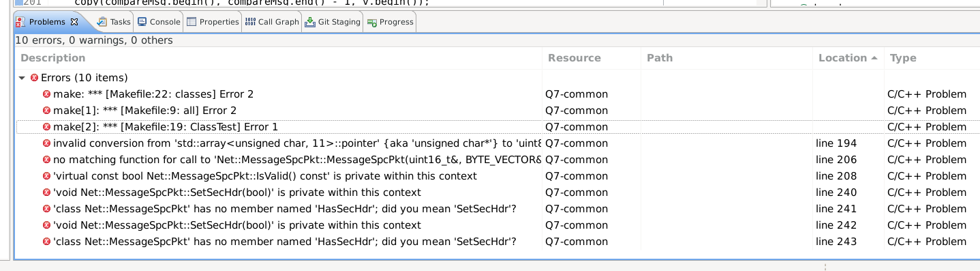Image resolution: width=980 pixels, height=271 pixels.
Task: Select the 'IsValid() const' is private error
Action: click(497, 176)
